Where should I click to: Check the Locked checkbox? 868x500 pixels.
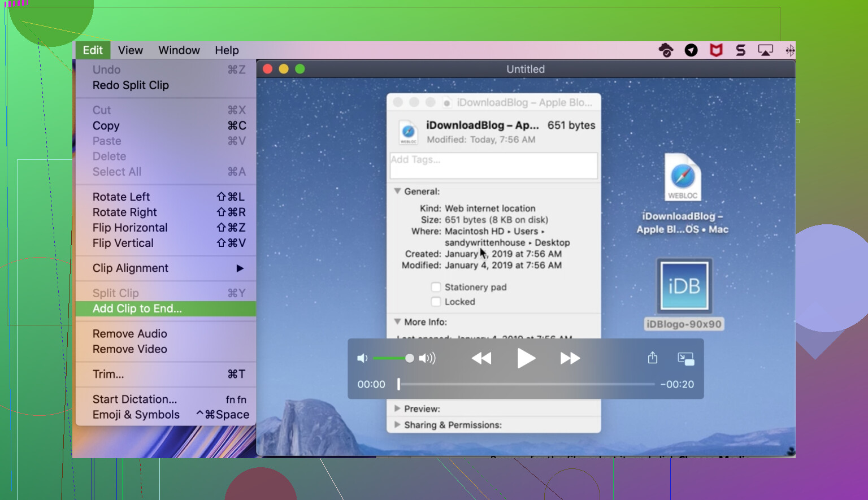[x=436, y=302]
